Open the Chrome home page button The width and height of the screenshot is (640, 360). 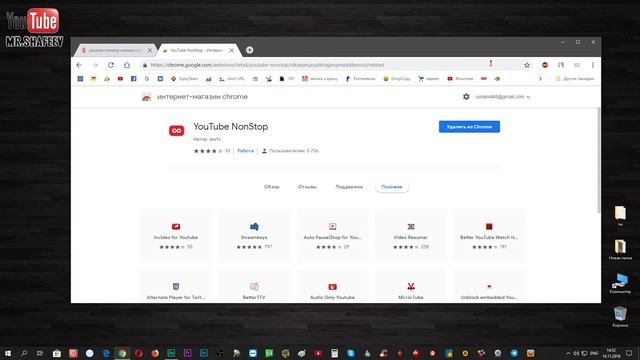click(x=127, y=65)
